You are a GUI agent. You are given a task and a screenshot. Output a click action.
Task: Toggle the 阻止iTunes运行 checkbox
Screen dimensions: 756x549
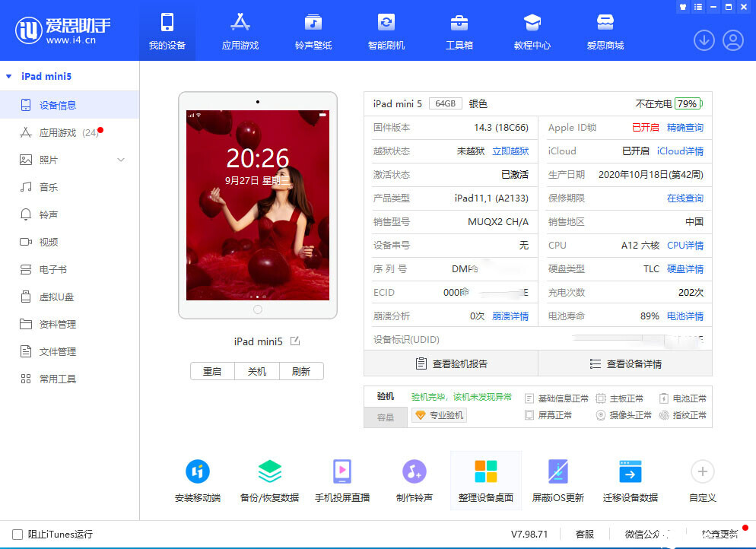pyautogui.click(x=17, y=534)
